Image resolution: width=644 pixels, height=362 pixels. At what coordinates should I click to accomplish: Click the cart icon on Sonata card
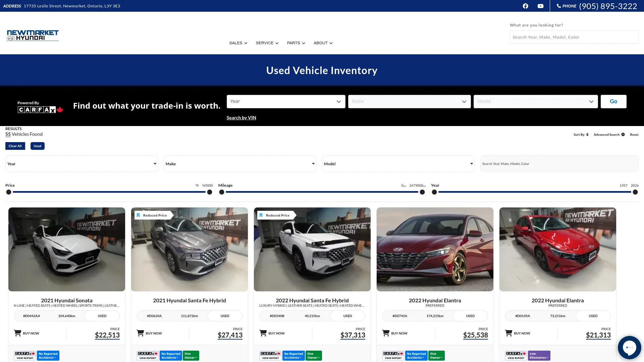17,333
